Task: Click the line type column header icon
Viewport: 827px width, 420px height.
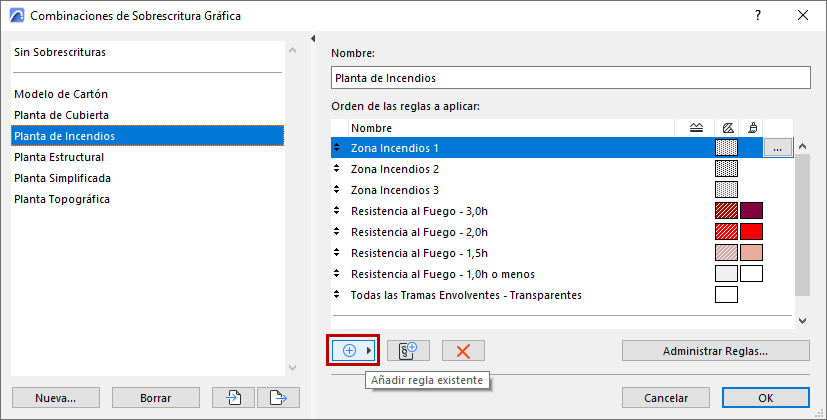Action: coord(696,128)
